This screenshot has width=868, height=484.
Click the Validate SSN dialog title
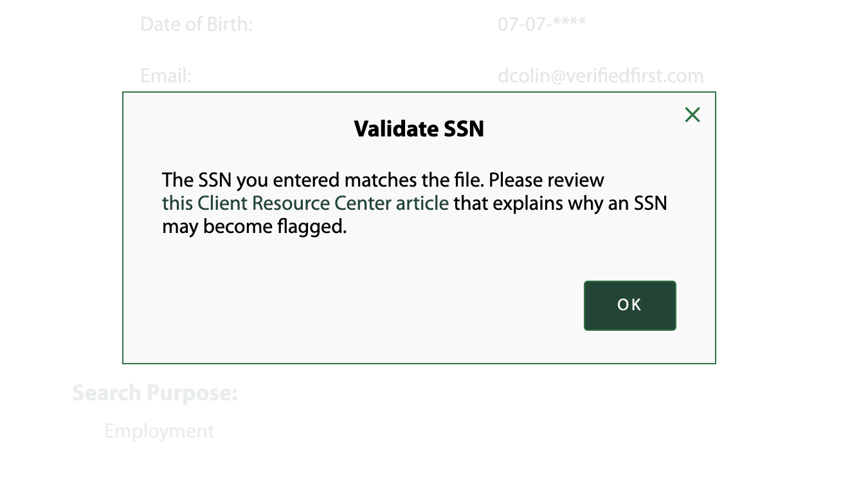[x=419, y=129]
